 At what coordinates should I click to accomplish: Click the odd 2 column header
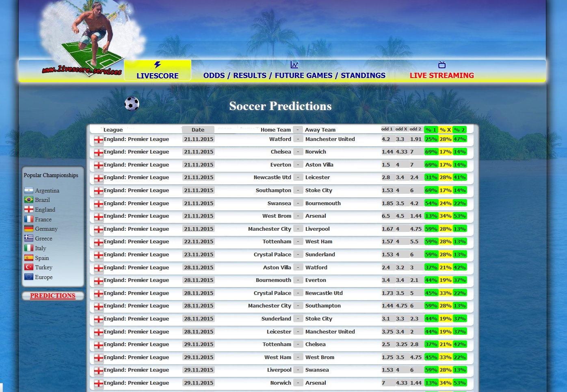click(x=416, y=129)
